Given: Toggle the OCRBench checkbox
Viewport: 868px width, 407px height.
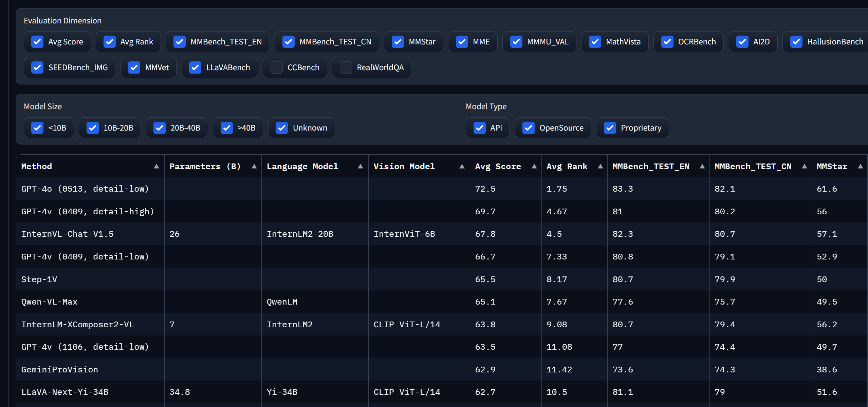Looking at the screenshot, I should (667, 42).
